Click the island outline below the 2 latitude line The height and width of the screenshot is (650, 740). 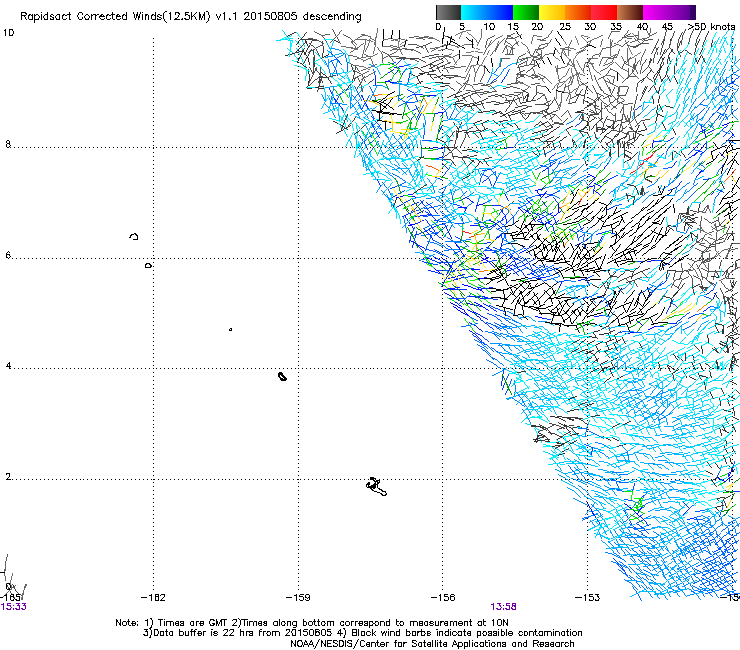376,487
